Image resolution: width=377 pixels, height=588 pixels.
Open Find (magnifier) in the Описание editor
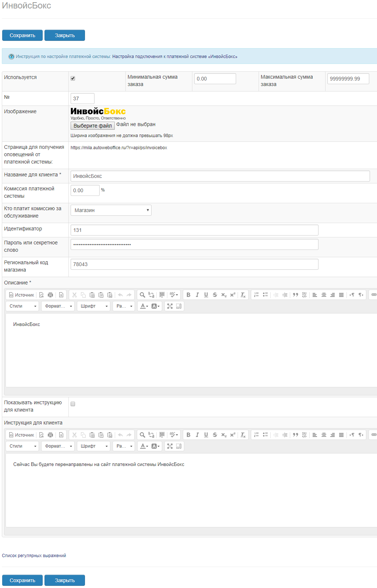[142, 295]
